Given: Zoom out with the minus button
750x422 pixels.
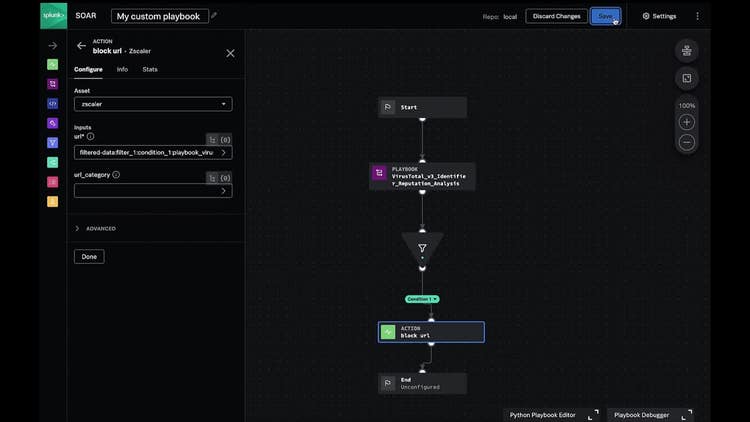Looking at the screenshot, I should [686, 142].
